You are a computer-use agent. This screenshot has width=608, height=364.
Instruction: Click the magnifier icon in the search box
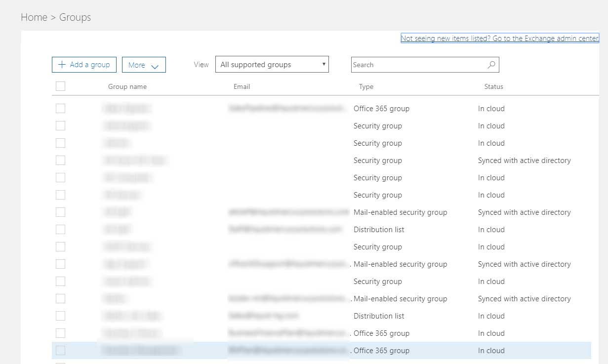(491, 65)
